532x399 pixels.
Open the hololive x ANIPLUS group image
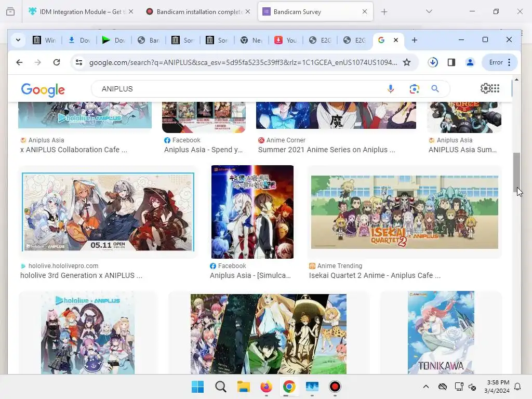[x=87, y=334]
